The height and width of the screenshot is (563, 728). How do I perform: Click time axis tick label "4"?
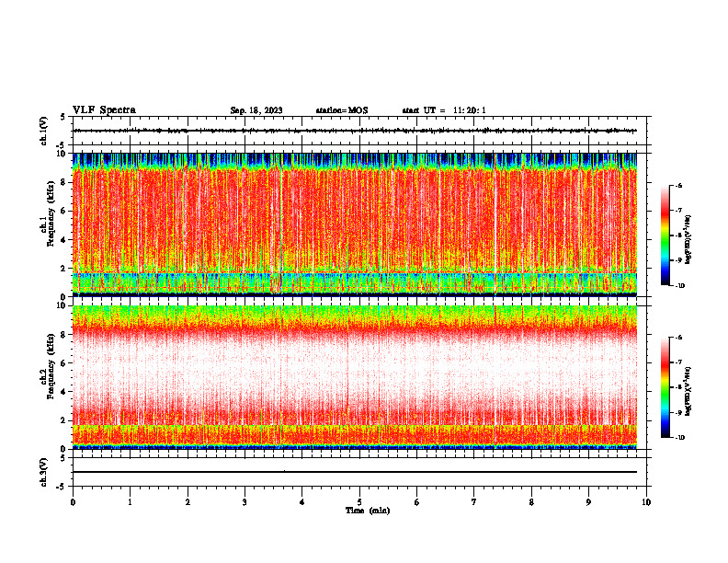302,502
